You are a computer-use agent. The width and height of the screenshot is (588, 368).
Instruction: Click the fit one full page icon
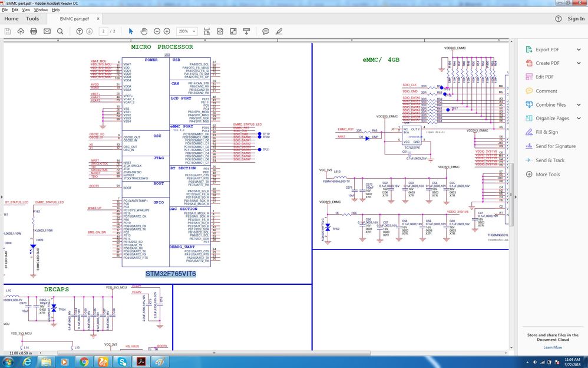[x=220, y=31]
